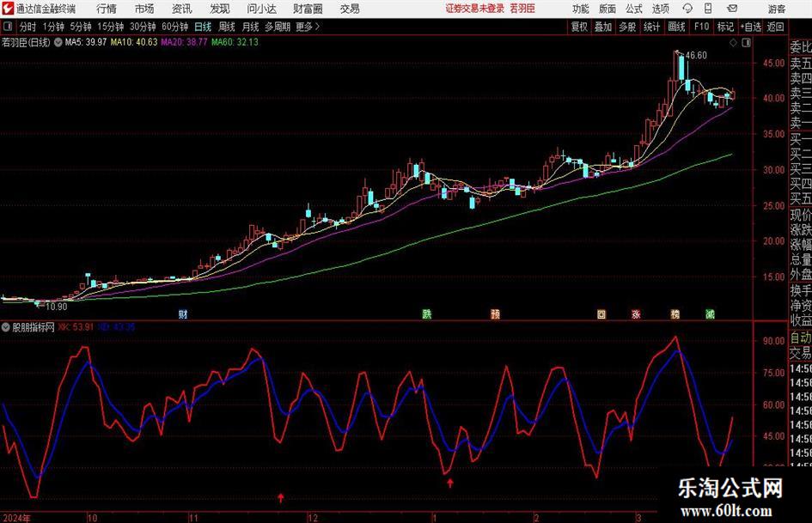
Task: Switch to the 分时 period tab
Action: click(28, 27)
